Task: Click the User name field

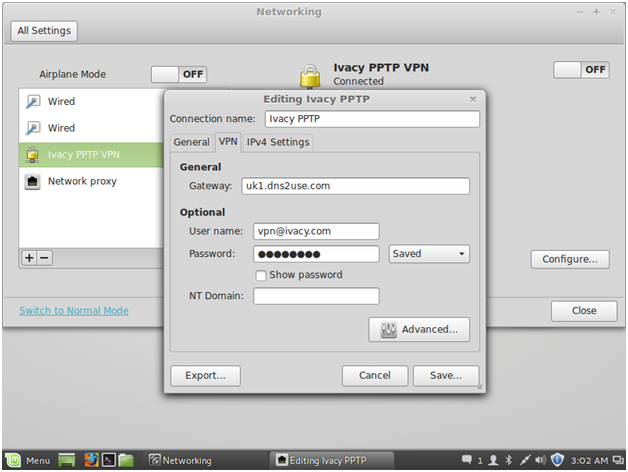Action: coord(316,232)
